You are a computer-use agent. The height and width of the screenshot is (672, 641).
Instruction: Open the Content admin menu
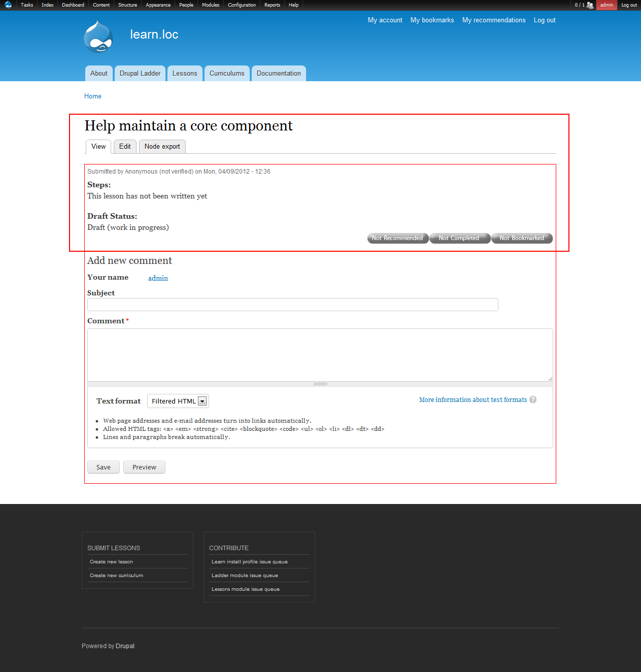pos(101,5)
